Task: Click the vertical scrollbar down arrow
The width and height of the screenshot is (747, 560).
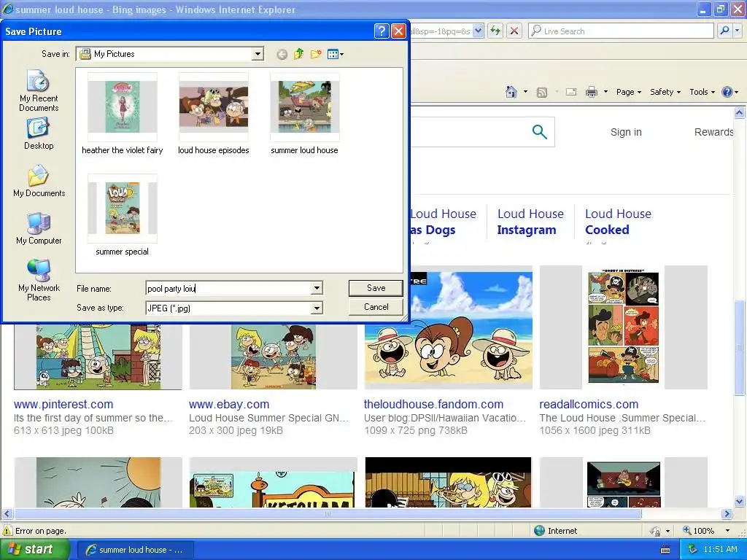Action: (x=740, y=501)
